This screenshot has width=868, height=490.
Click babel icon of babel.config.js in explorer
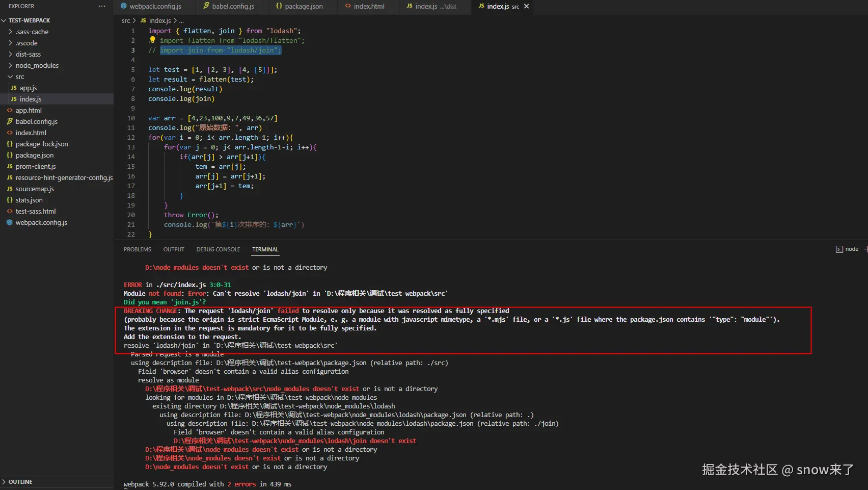[10, 121]
